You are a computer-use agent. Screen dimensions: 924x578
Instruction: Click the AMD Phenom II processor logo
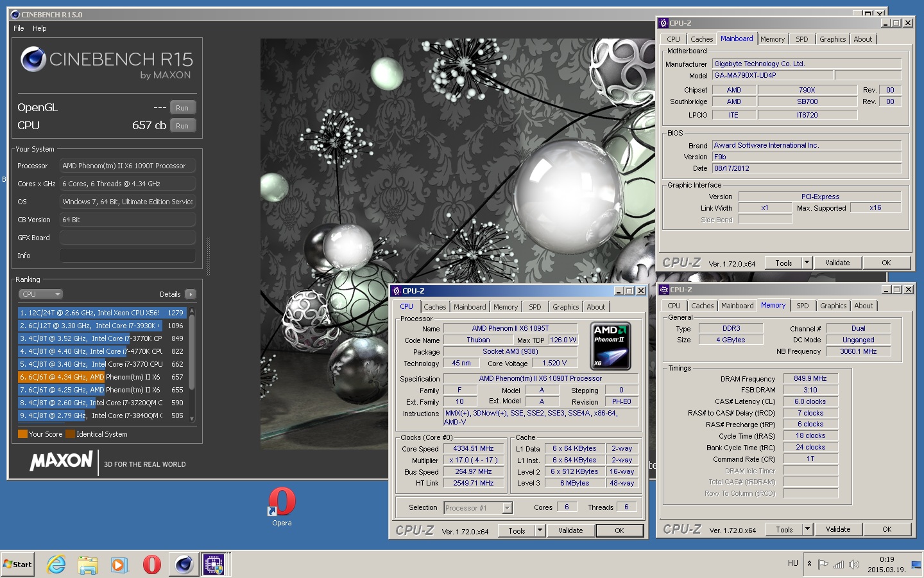tap(610, 346)
